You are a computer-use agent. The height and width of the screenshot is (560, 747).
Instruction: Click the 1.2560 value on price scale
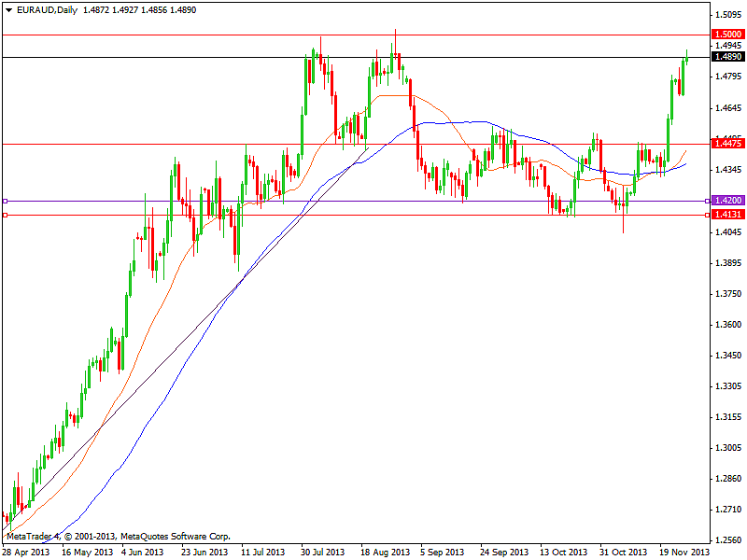(x=726, y=539)
